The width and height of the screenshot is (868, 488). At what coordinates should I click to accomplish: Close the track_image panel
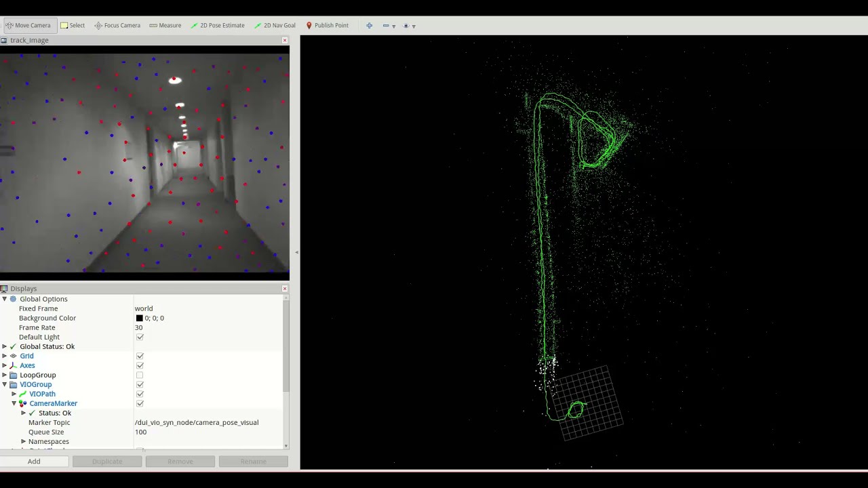(285, 41)
